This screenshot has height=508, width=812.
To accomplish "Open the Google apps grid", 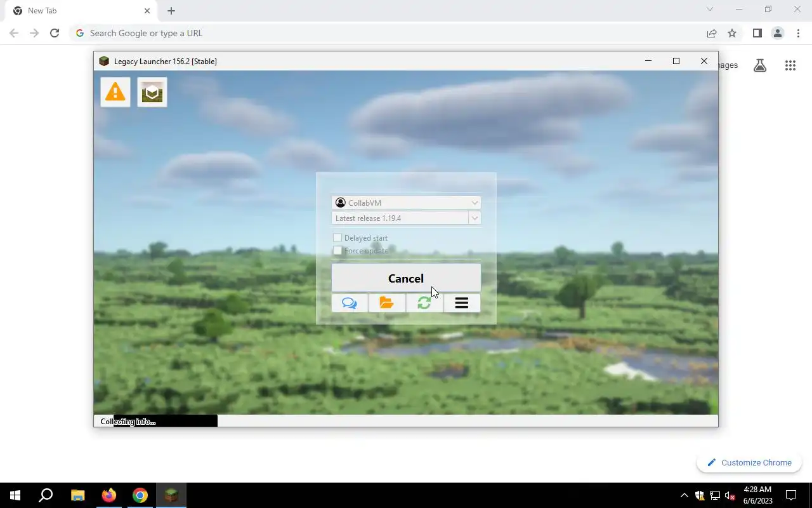I will tap(790, 65).
